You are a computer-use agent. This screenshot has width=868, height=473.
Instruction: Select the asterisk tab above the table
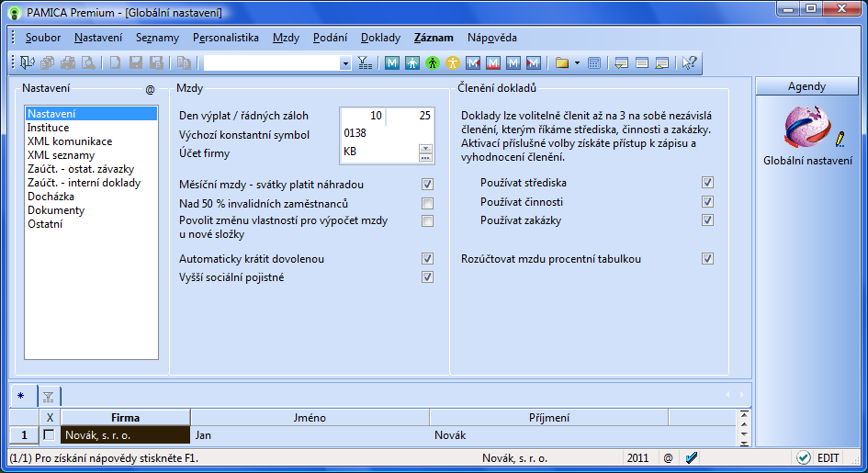(x=21, y=396)
